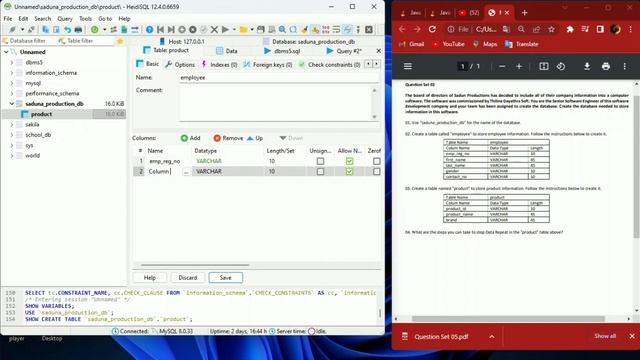Toggle Zerofill checkbox for row 2 column
The width and height of the screenshot is (640, 360).
(x=376, y=171)
